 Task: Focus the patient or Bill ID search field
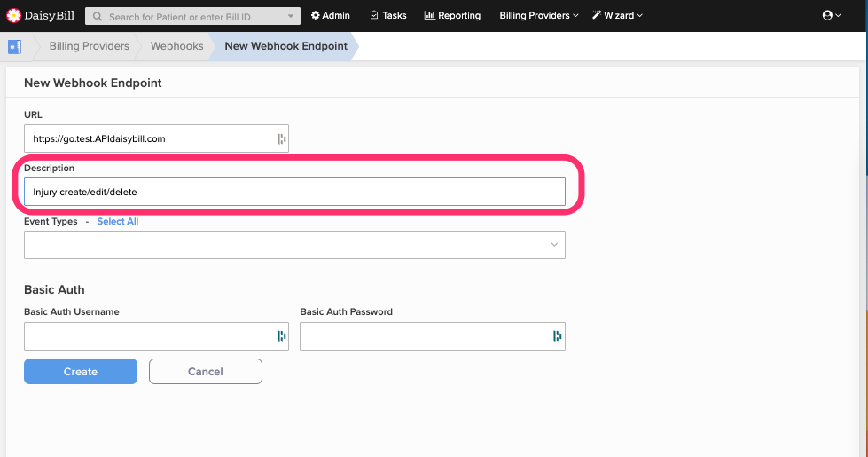pyautogui.click(x=192, y=17)
